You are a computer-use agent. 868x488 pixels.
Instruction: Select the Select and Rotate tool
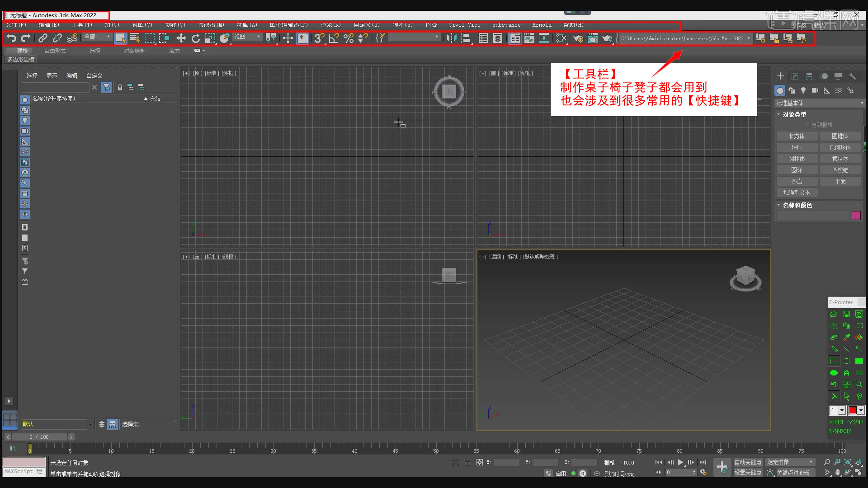196,38
